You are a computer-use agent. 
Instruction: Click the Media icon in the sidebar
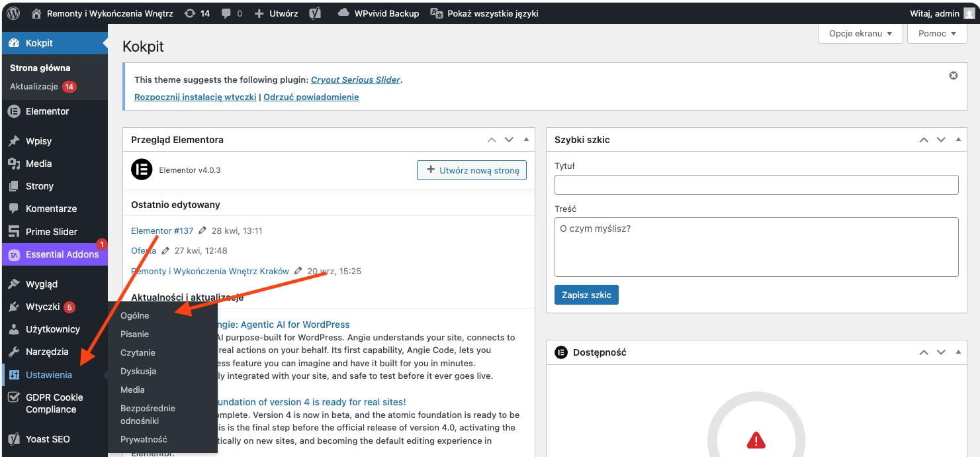(x=14, y=164)
